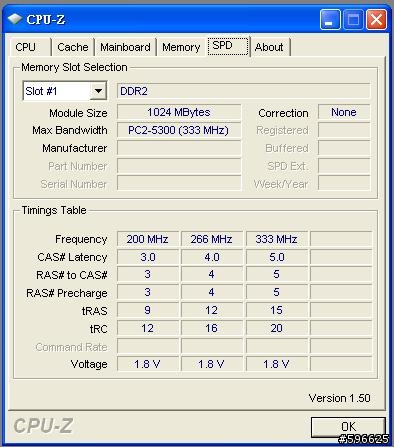Click the Memory Slot Selection group title
This screenshot has height=447, width=394.
[74, 67]
